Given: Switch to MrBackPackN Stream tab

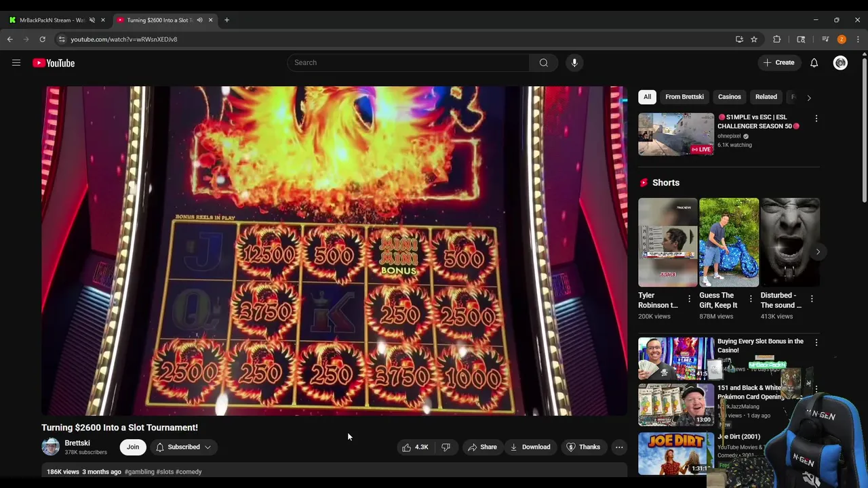Looking at the screenshot, I should [x=52, y=20].
